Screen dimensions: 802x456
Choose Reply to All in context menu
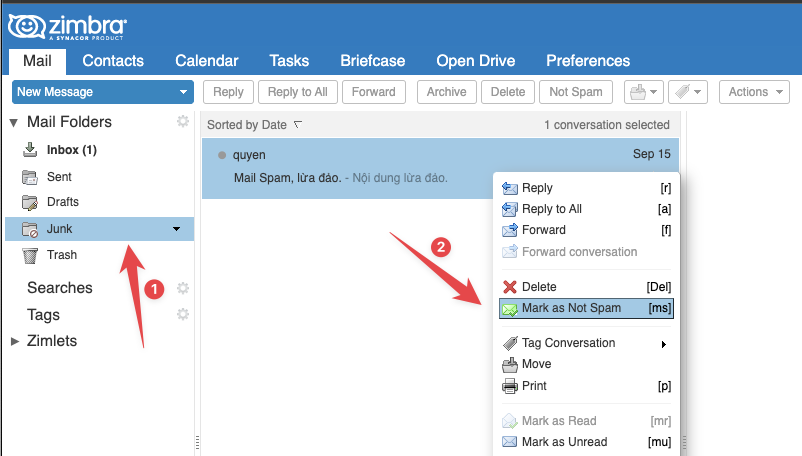(x=586, y=209)
